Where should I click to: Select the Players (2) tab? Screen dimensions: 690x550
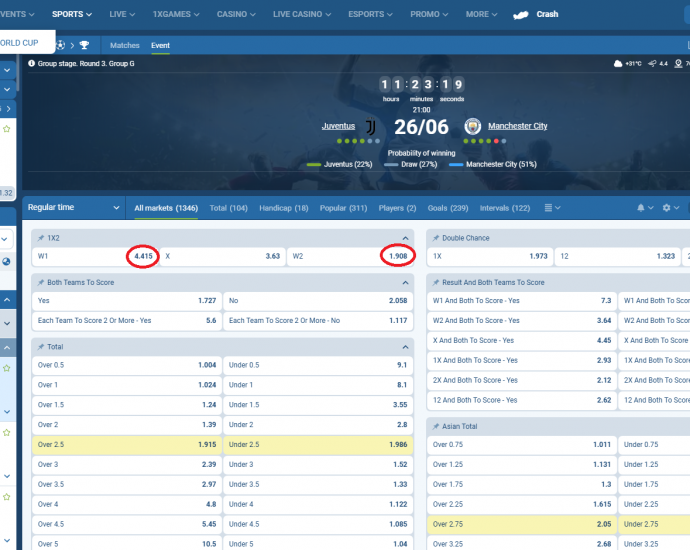[x=397, y=208]
